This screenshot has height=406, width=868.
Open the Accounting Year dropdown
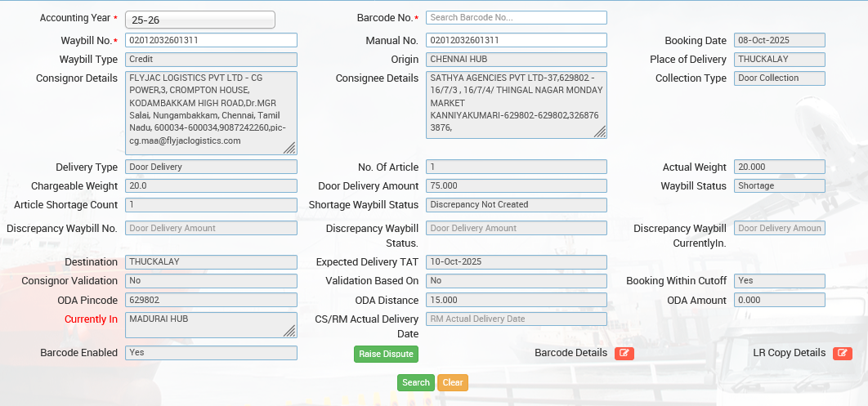200,20
